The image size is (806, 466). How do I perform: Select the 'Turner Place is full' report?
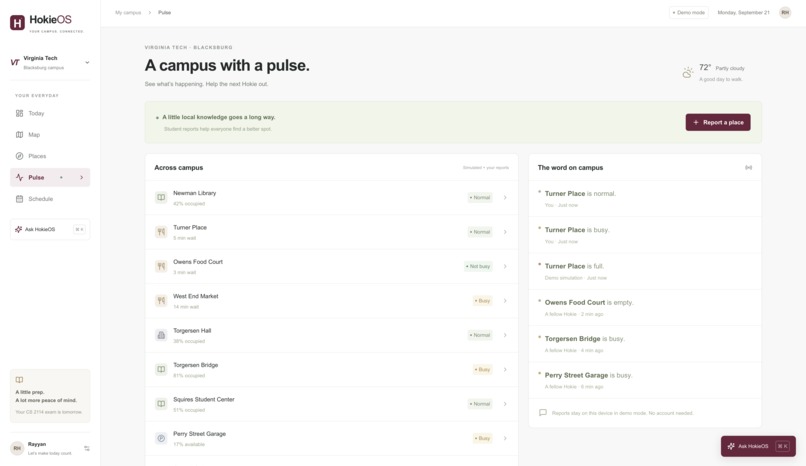pyautogui.click(x=645, y=271)
